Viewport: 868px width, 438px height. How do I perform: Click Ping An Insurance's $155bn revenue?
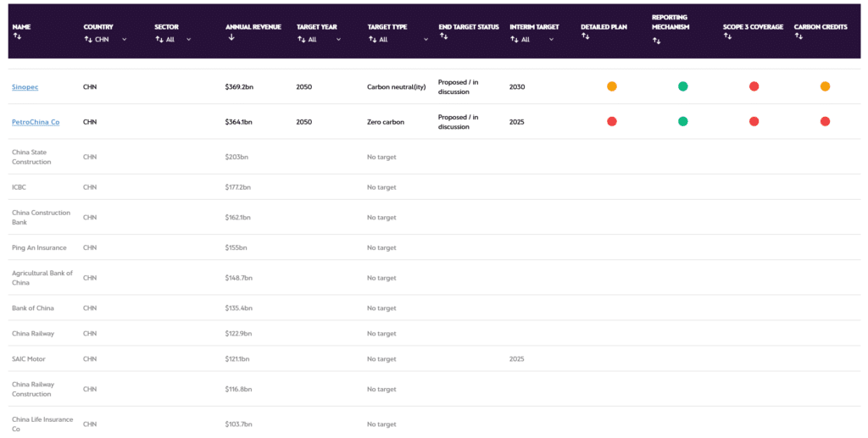click(x=236, y=247)
